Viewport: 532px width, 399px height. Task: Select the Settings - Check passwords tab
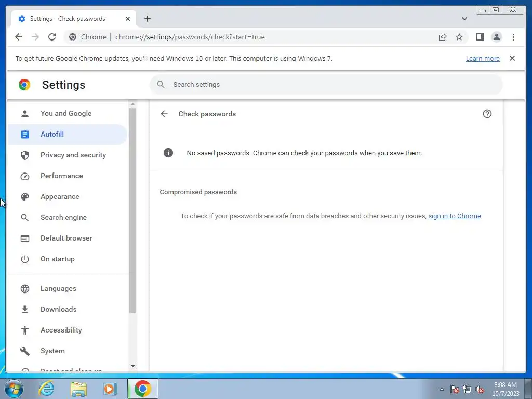[74, 19]
